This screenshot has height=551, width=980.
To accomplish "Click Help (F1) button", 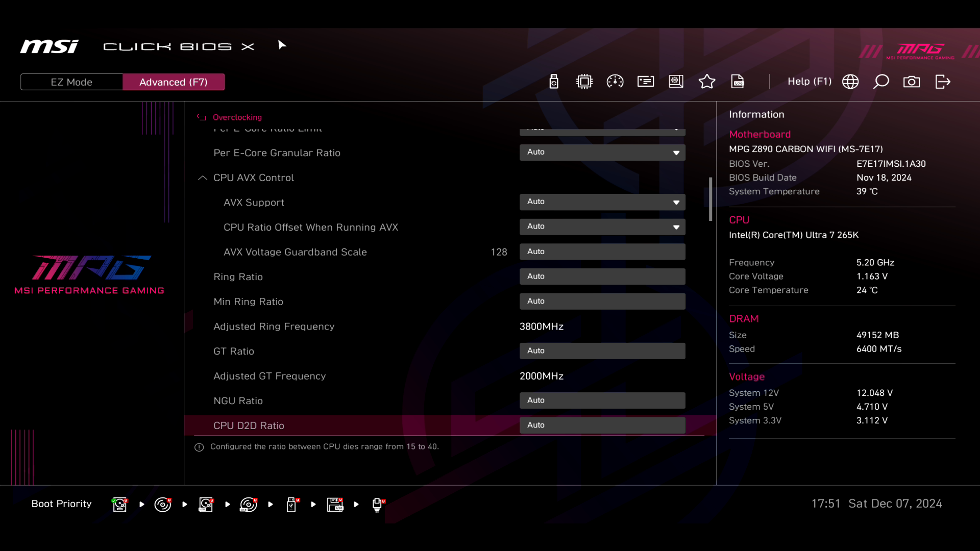I will 809,82.
